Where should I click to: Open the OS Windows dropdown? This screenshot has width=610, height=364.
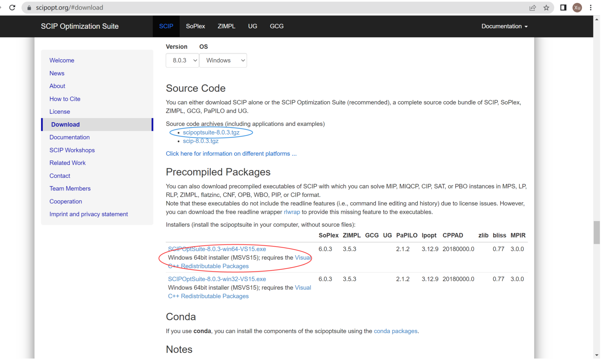click(223, 60)
